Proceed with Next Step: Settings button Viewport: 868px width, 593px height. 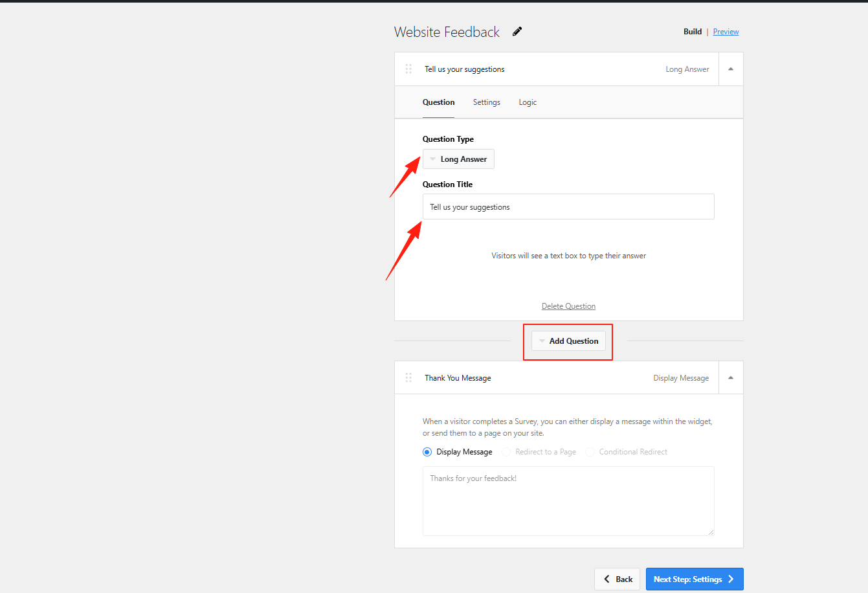[694, 579]
